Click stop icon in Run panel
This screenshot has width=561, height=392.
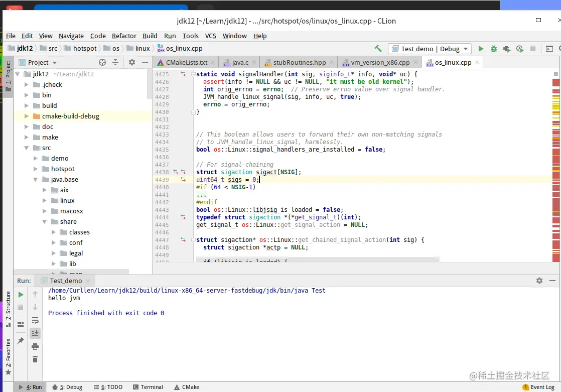pos(21,308)
